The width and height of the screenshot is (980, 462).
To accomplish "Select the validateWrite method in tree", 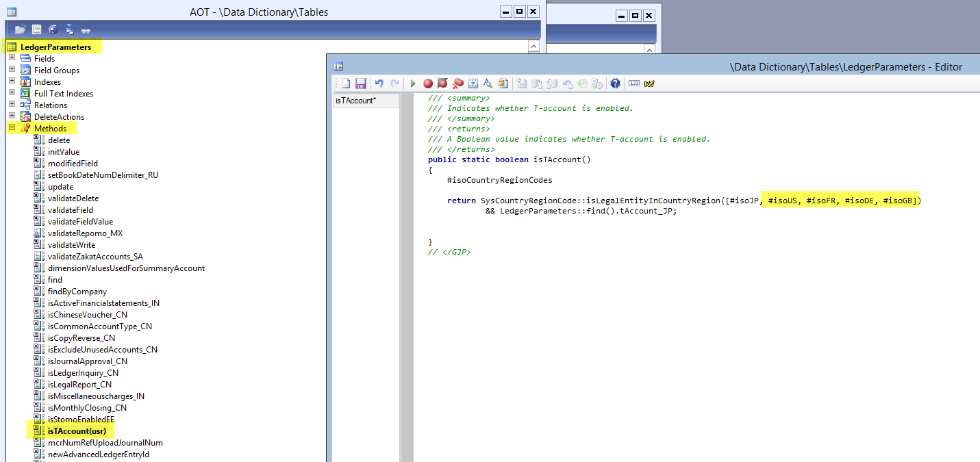I will 71,245.
